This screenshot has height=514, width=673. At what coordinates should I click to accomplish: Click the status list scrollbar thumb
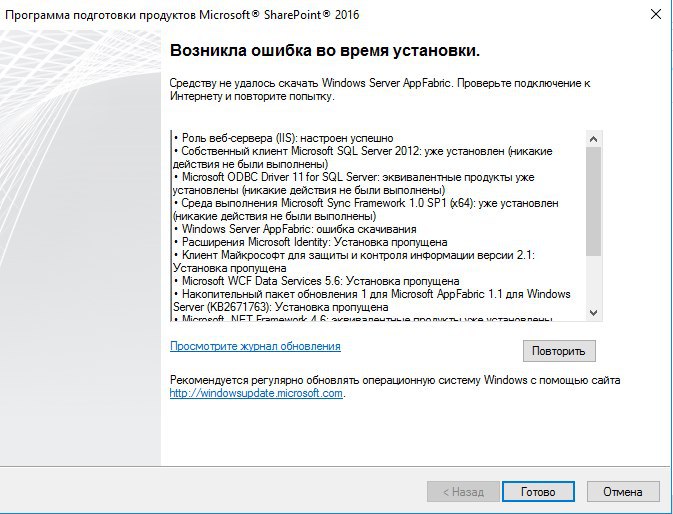click(594, 202)
